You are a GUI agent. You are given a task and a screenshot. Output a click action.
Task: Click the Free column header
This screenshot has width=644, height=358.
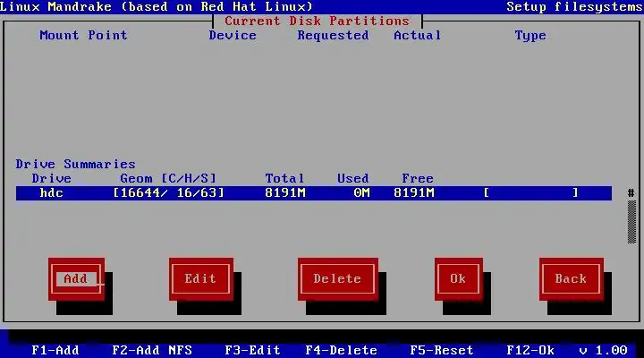tap(418, 178)
